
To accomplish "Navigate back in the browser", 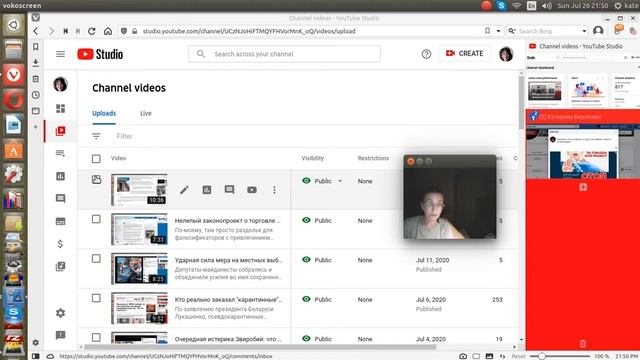I will click(x=36, y=31).
